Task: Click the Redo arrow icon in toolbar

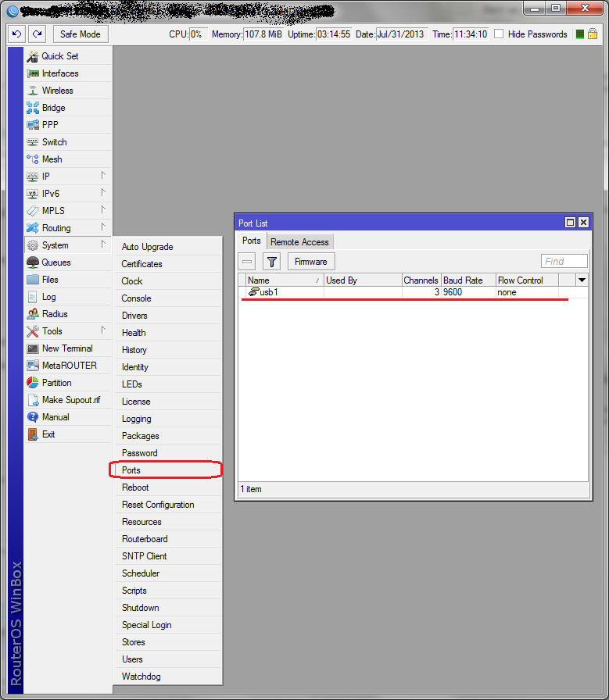Action: click(x=37, y=34)
